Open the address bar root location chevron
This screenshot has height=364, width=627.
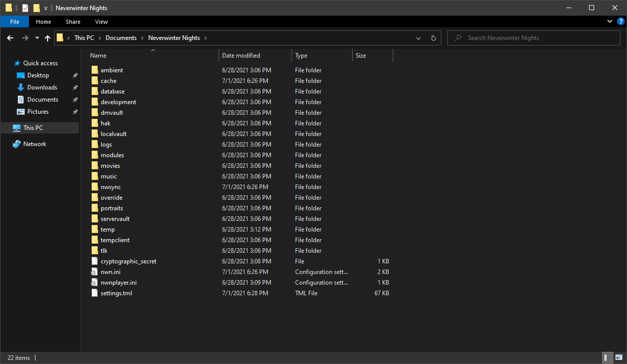[68, 38]
